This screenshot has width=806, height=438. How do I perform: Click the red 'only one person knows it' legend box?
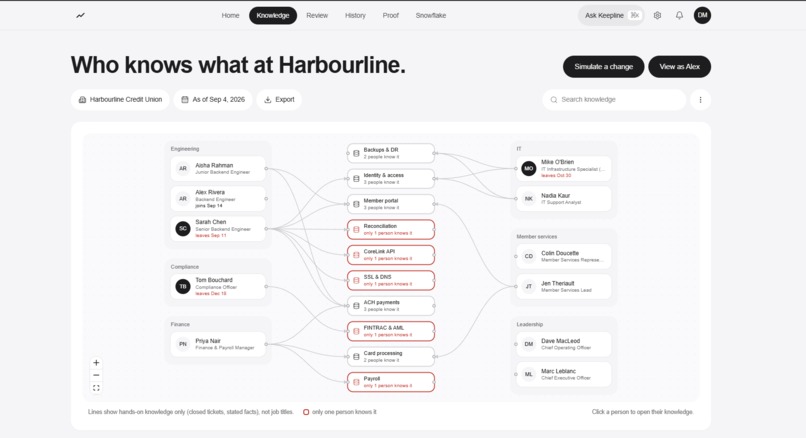[306, 412]
